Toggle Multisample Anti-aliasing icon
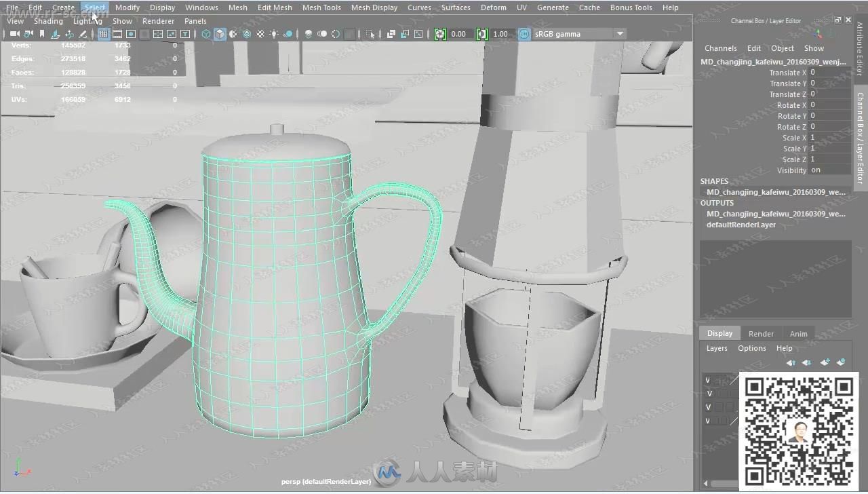Screen dimensions: 868x494 point(336,34)
